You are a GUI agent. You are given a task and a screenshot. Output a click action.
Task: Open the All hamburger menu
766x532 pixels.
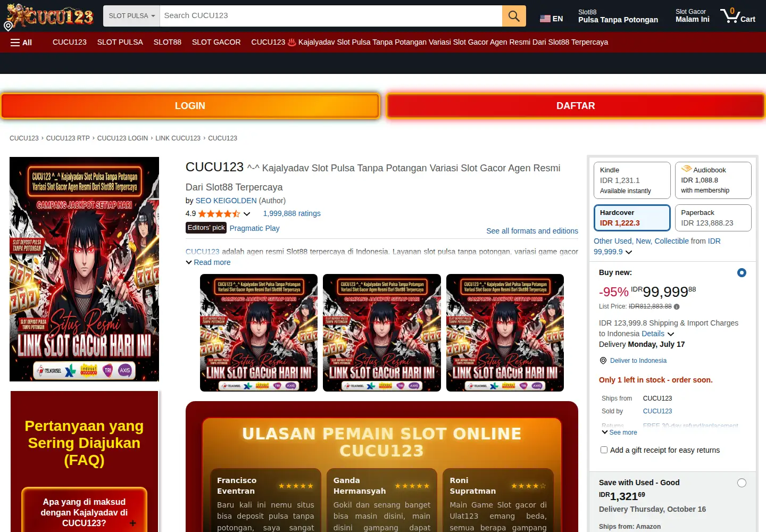point(21,43)
